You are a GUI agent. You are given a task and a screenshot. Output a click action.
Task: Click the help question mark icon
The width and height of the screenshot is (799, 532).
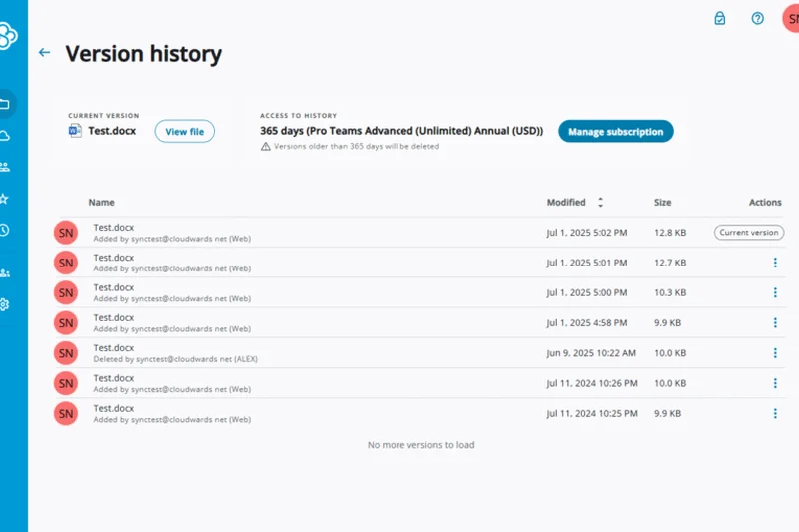758,18
